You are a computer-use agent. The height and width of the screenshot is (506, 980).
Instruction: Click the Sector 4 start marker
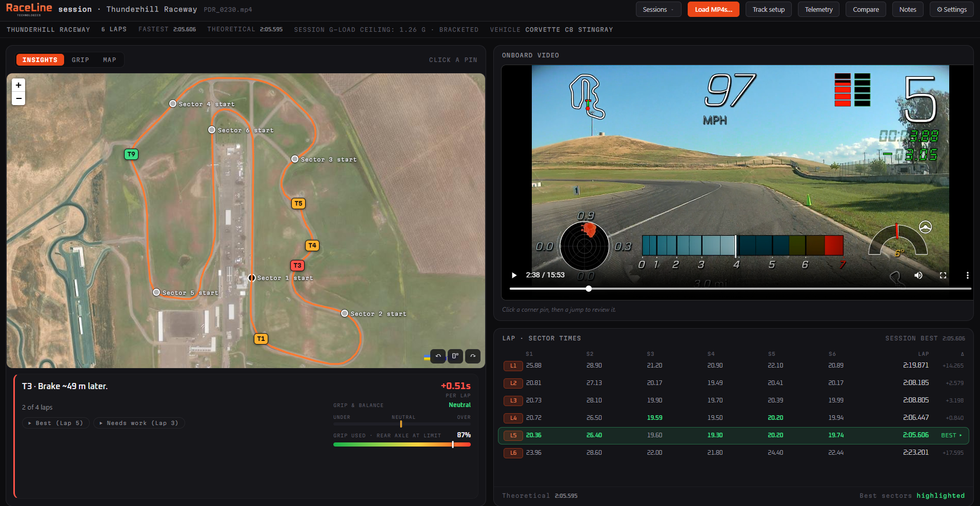tap(173, 104)
